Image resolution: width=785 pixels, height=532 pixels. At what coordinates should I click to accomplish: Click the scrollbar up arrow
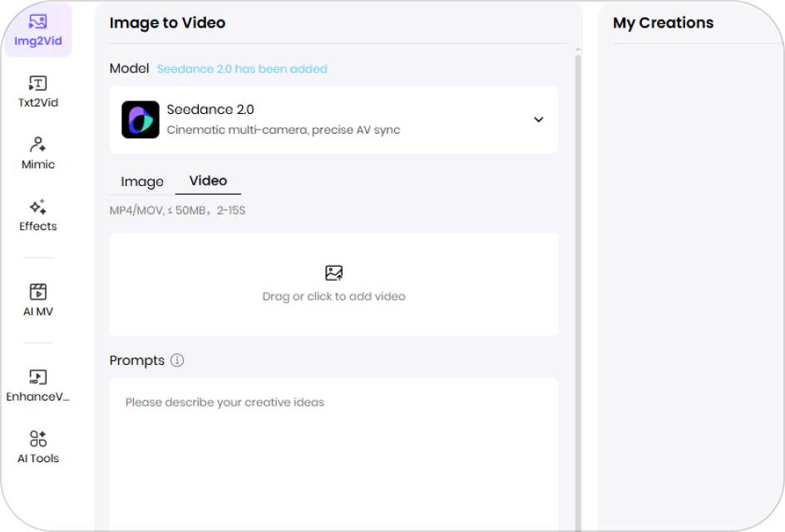point(578,50)
